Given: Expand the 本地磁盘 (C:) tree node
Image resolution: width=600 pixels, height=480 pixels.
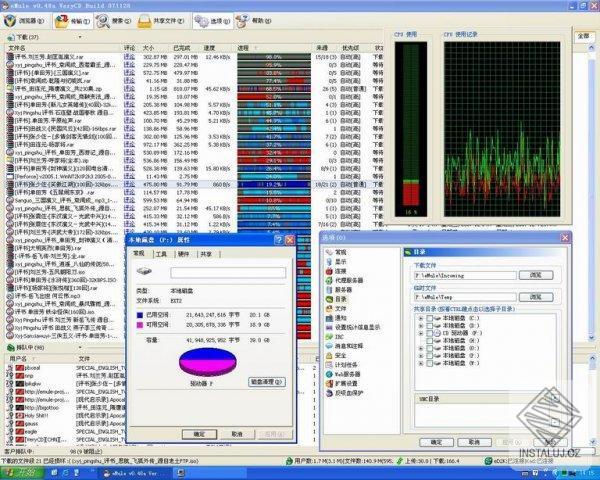Looking at the screenshot, I should 421,318.
